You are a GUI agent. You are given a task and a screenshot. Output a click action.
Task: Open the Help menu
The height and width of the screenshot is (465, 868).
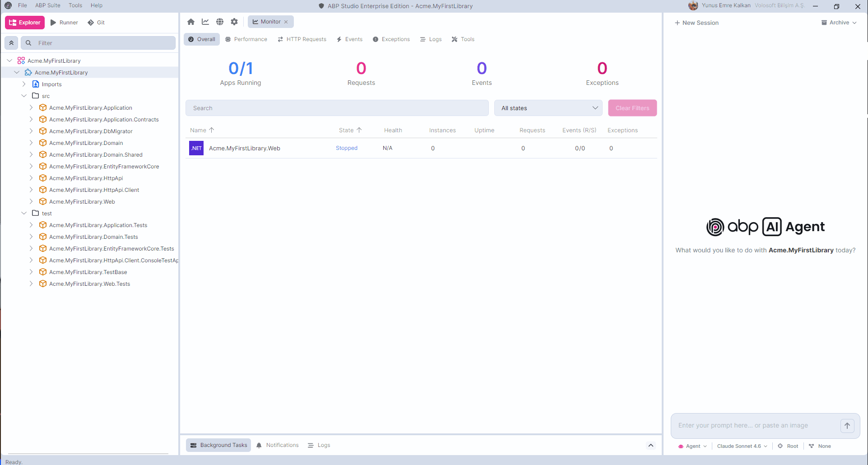click(97, 5)
